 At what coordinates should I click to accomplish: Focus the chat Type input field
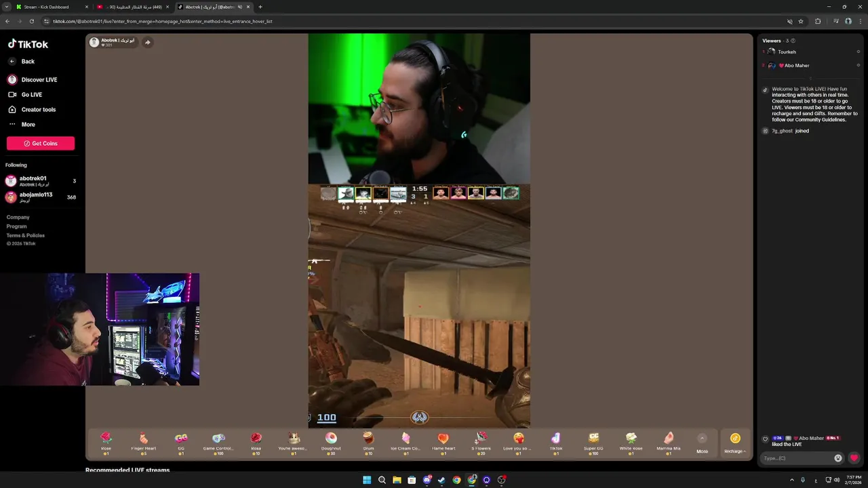click(796, 458)
